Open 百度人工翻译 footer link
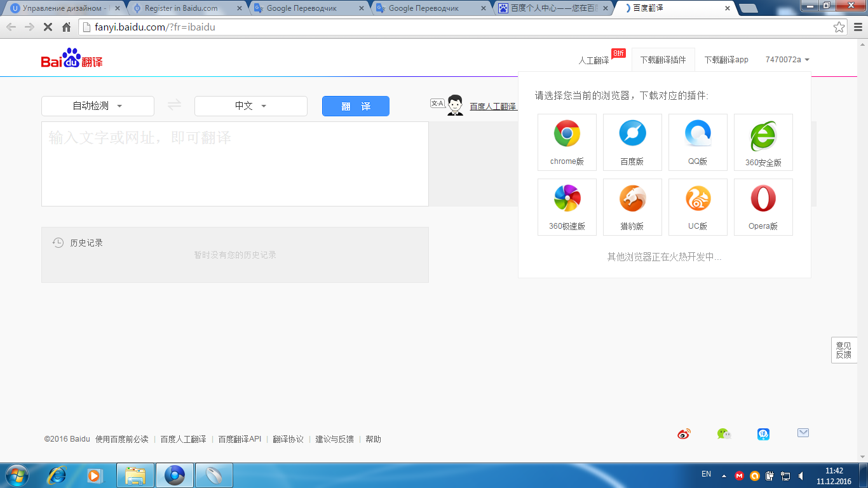 coord(183,439)
